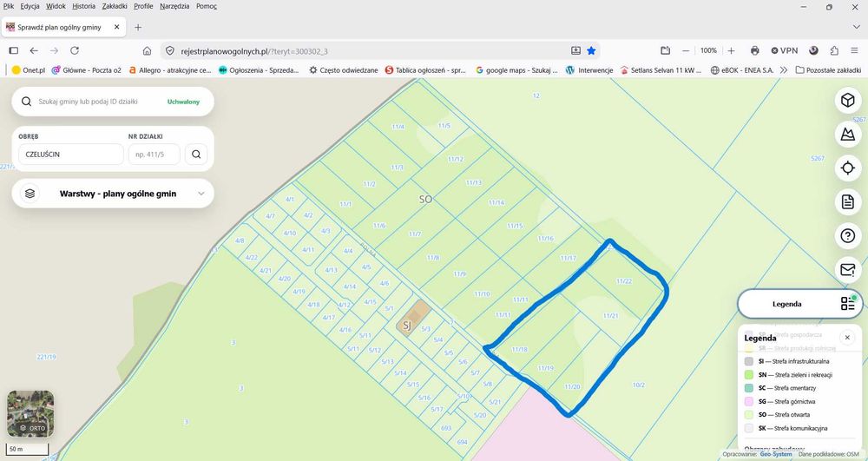The height and width of the screenshot is (461, 868).
Task: Reload the current page
Action: [74, 50]
